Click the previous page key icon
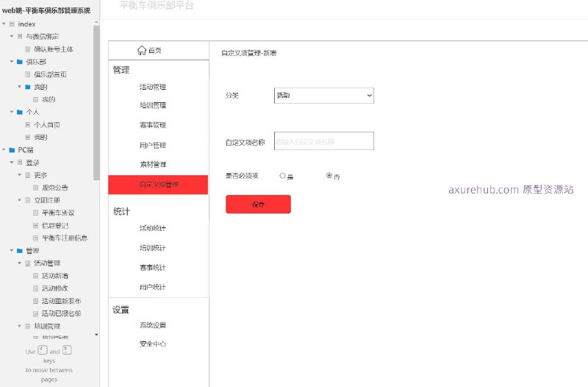588x387 pixels. pos(43,350)
